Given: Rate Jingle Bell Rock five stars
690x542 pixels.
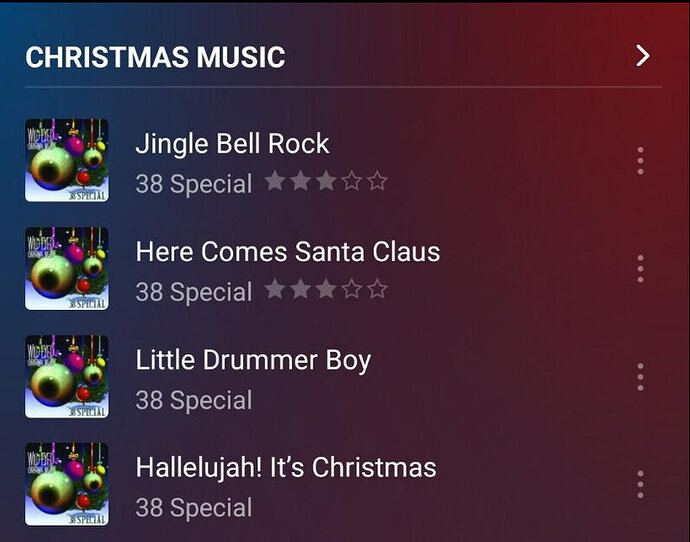Looking at the screenshot, I should tap(378, 181).
